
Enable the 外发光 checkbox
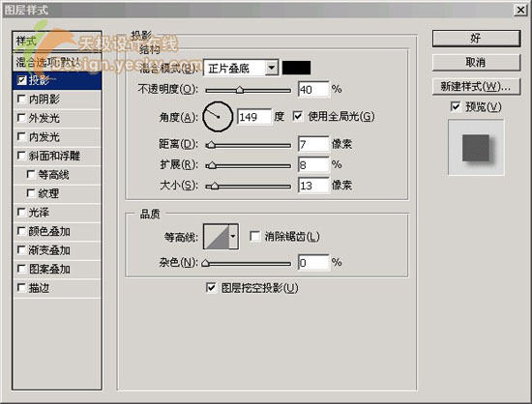[21, 118]
